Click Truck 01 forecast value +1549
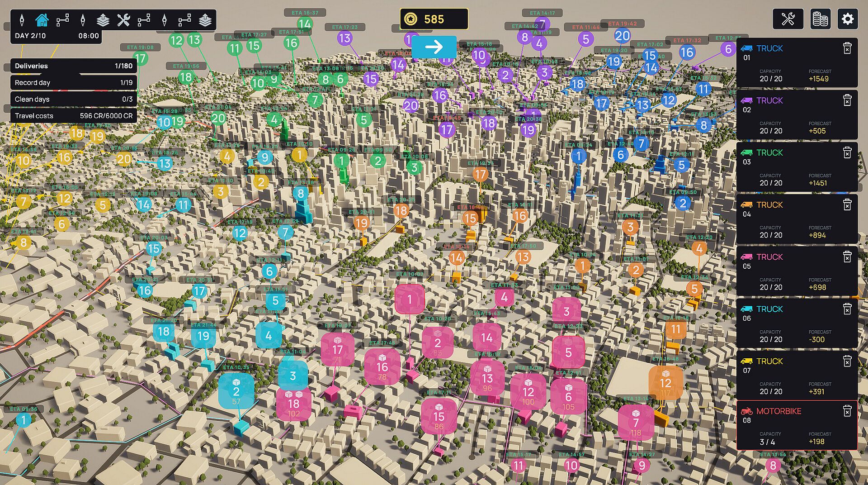The width and height of the screenshot is (868, 485). pos(819,79)
